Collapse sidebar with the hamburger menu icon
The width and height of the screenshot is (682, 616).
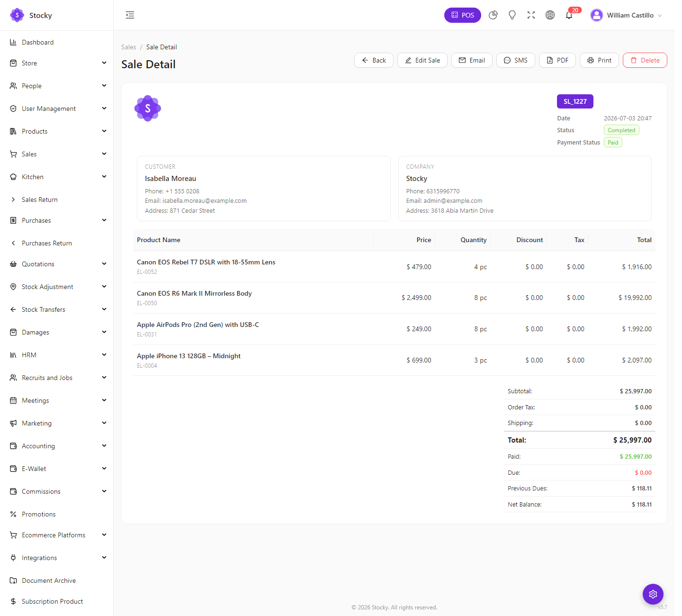[130, 15]
